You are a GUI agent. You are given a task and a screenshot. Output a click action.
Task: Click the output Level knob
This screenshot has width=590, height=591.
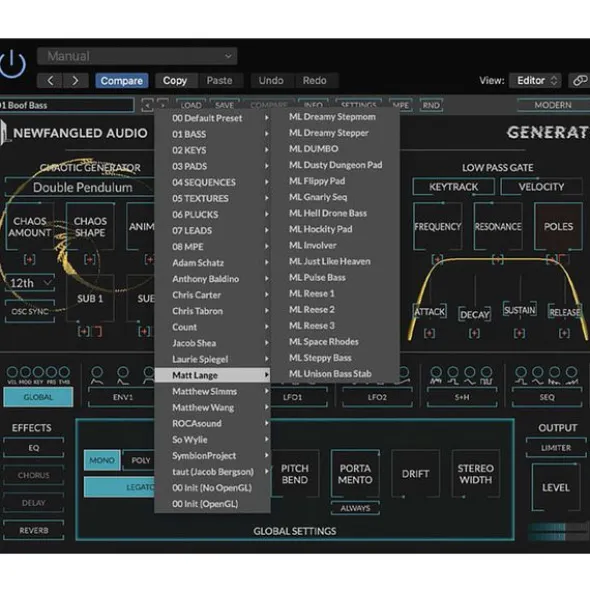[556, 487]
